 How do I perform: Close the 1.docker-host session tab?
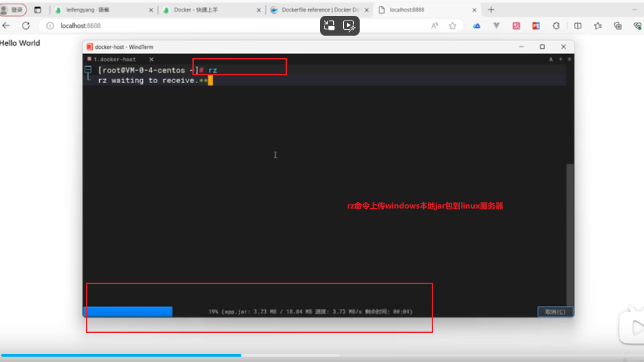(x=151, y=59)
